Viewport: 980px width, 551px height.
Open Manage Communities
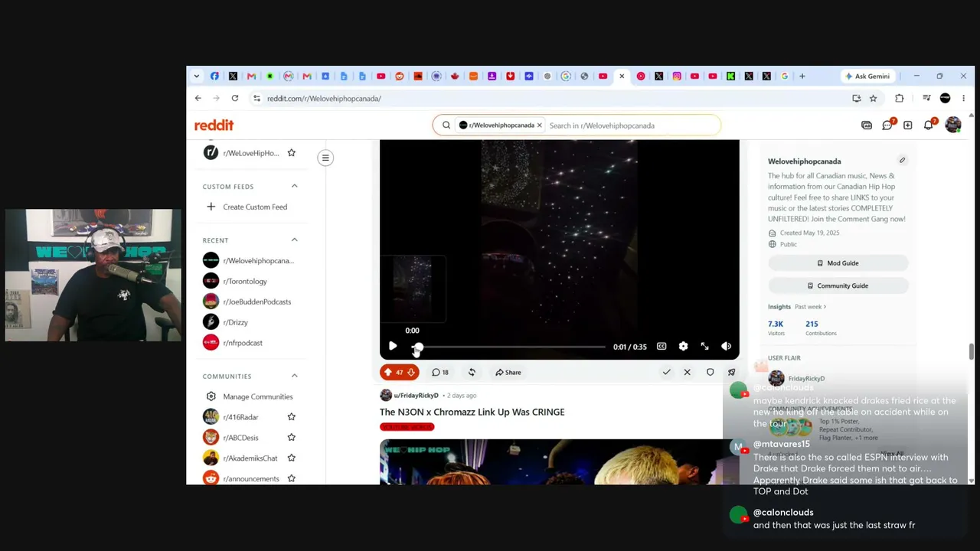257,396
